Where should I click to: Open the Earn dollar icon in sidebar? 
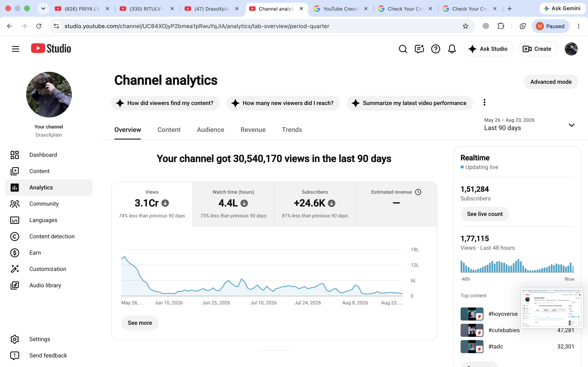coord(14,253)
